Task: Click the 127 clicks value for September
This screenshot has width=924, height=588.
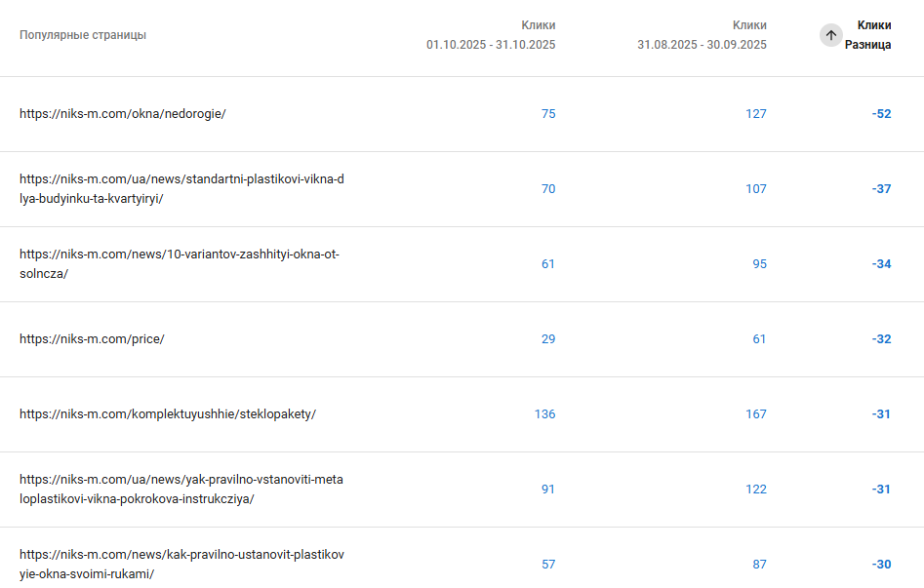Action: 756,114
